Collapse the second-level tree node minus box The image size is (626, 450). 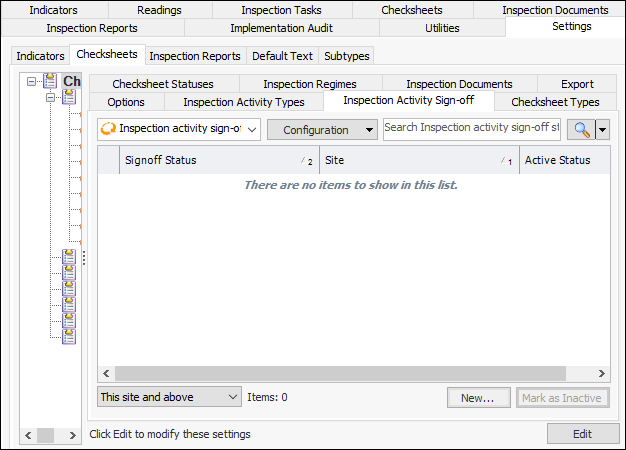(50, 97)
